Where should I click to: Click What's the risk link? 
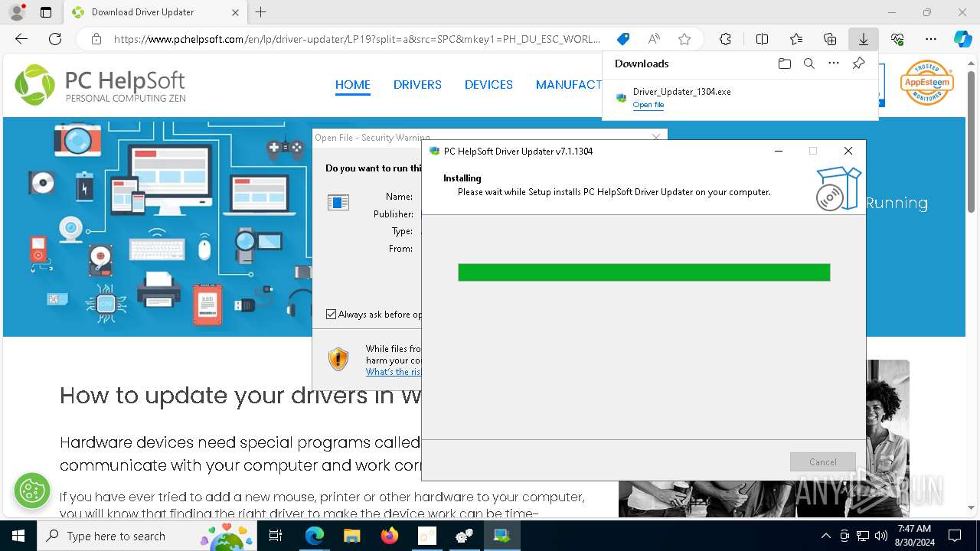[x=394, y=372]
